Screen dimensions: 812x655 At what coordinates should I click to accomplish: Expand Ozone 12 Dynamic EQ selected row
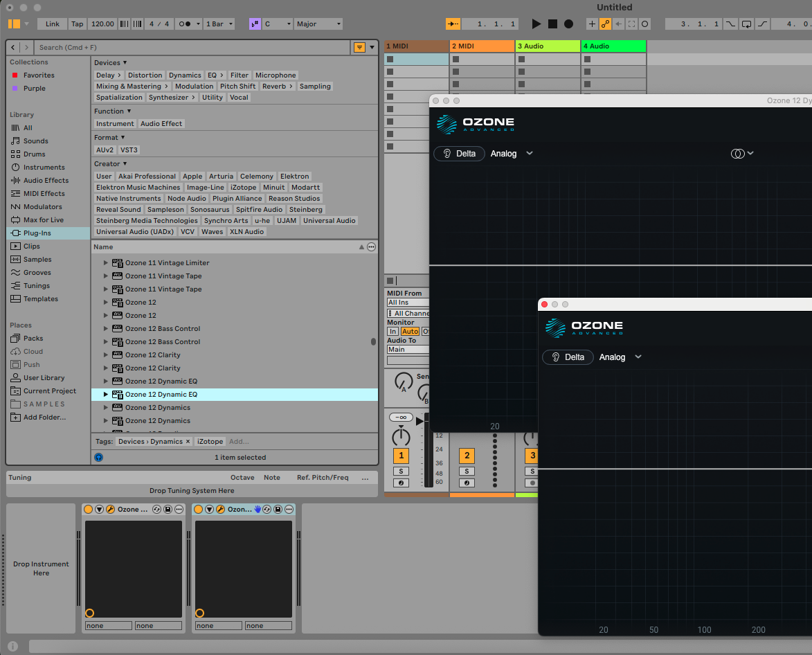106,395
